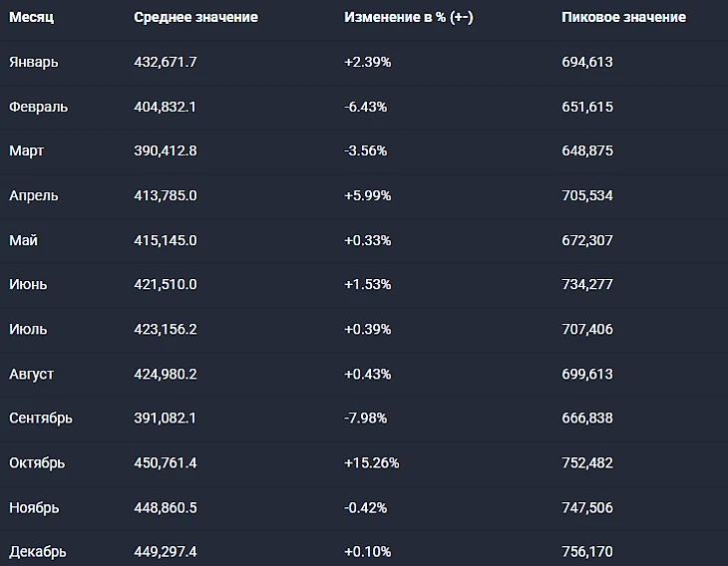The height and width of the screenshot is (566, 728).
Task: Click the Февраль change value -6.43%
Action: click(x=366, y=107)
